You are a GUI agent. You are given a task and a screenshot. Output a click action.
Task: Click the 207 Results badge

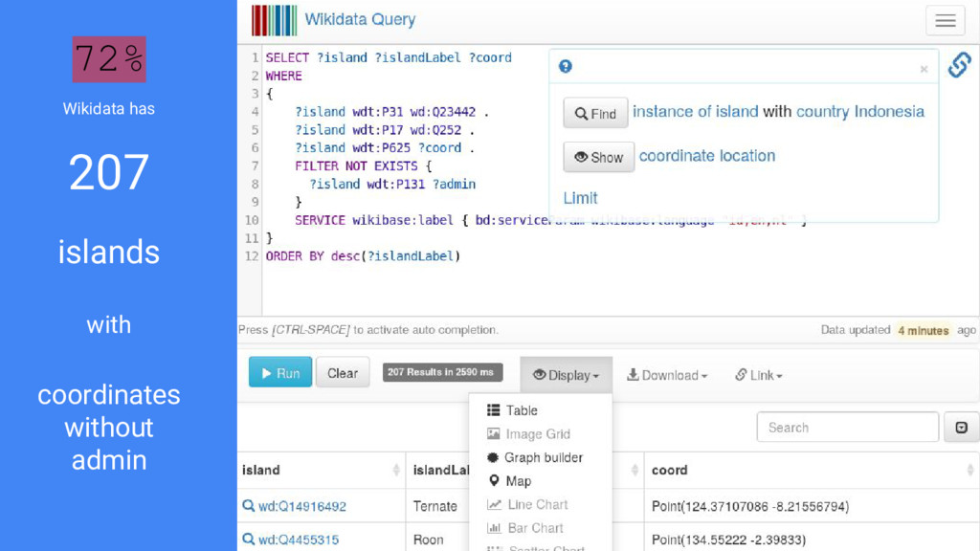[x=442, y=372]
